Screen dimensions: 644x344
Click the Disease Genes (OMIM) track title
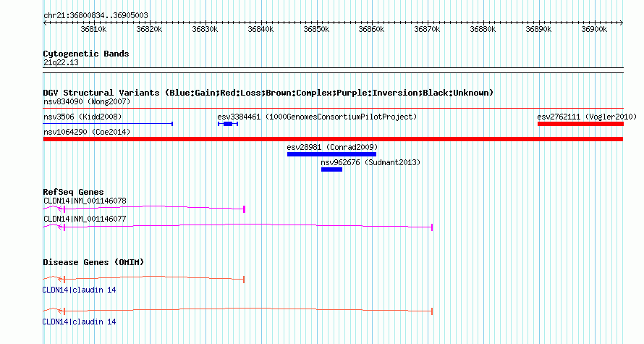pos(93,262)
